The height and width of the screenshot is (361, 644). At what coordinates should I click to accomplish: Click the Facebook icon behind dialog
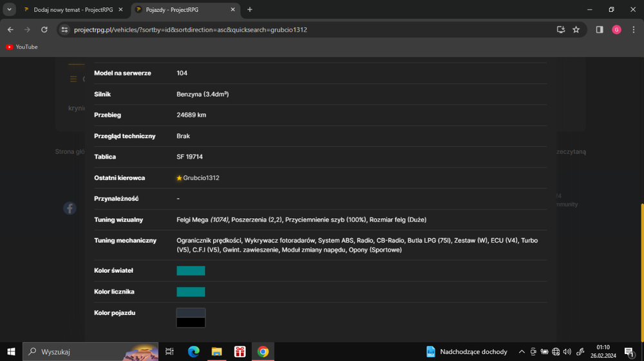pos(70,208)
